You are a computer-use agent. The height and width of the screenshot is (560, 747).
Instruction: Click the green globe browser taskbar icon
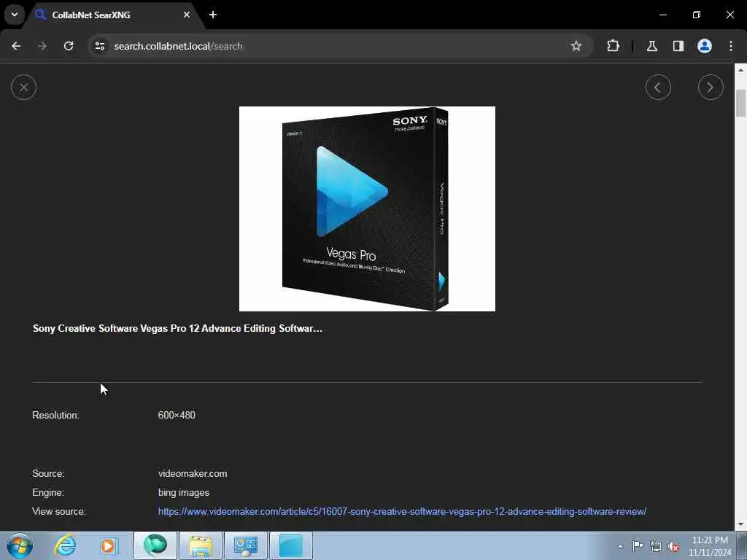[155, 545]
